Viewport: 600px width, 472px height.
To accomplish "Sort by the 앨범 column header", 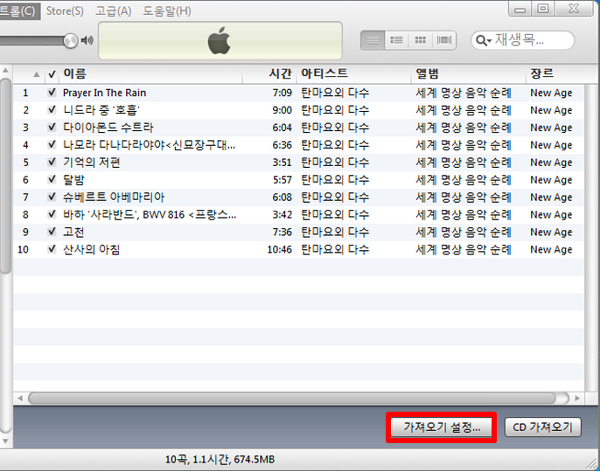I will click(x=469, y=73).
